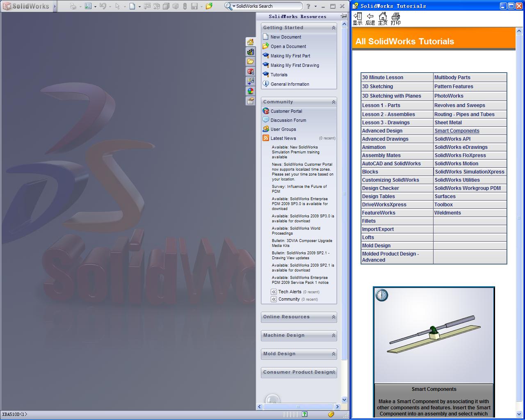Screen dimensions: 525x420
Task: Click the Tutorials window scrollbar up arrow
Action: (x=519, y=31)
